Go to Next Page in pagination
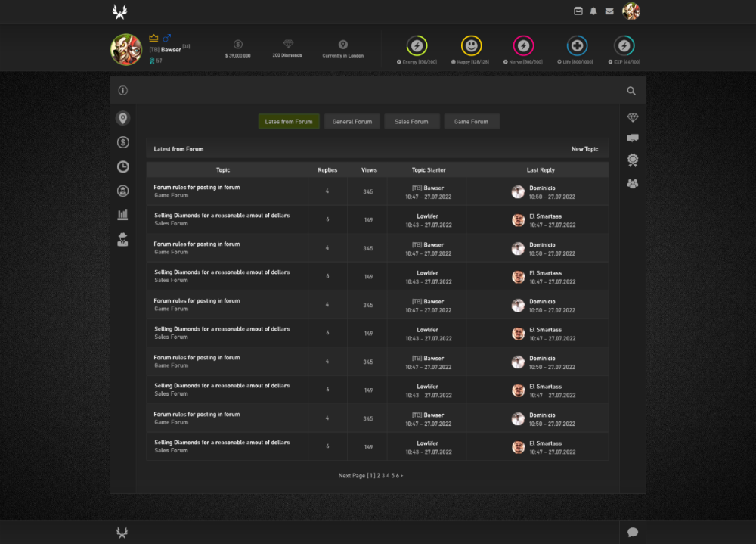 coord(352,476)
